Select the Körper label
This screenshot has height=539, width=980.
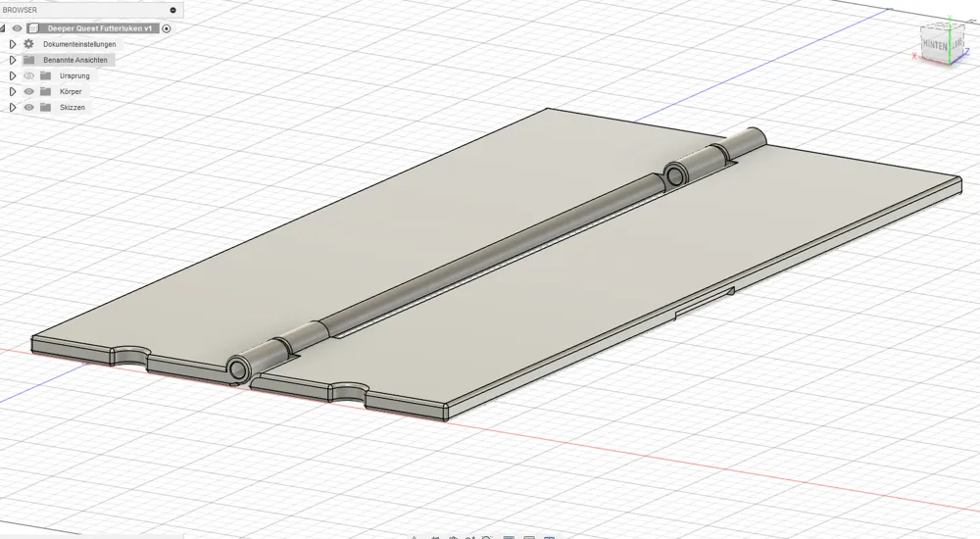coord(71,91)
